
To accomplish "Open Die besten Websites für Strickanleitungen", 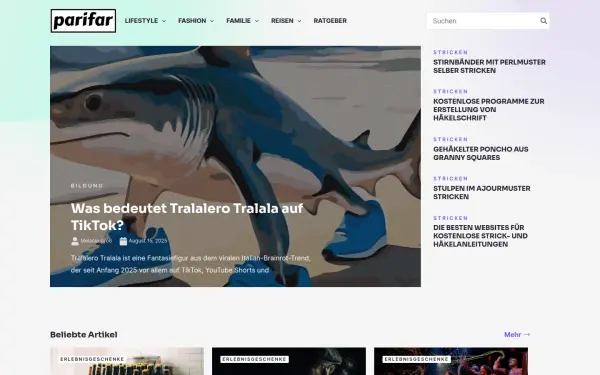I will 481,236.
